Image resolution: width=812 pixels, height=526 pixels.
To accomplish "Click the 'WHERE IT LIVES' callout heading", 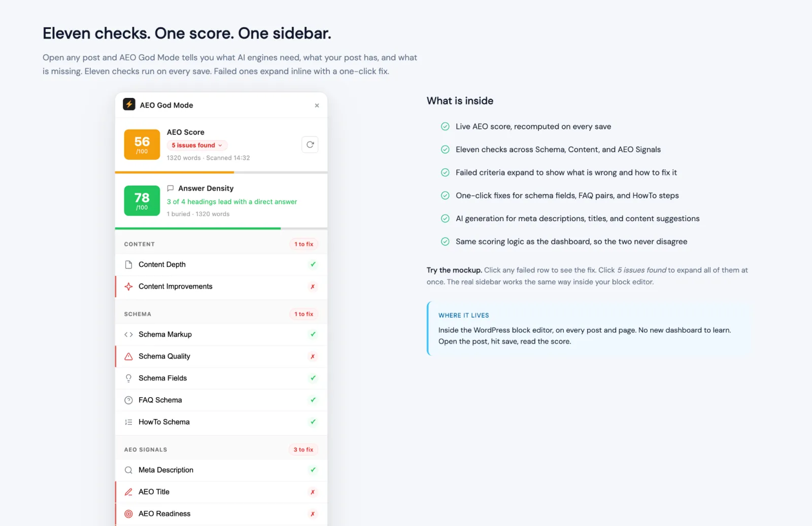I will pyautogui.click(x=464, y=315).
